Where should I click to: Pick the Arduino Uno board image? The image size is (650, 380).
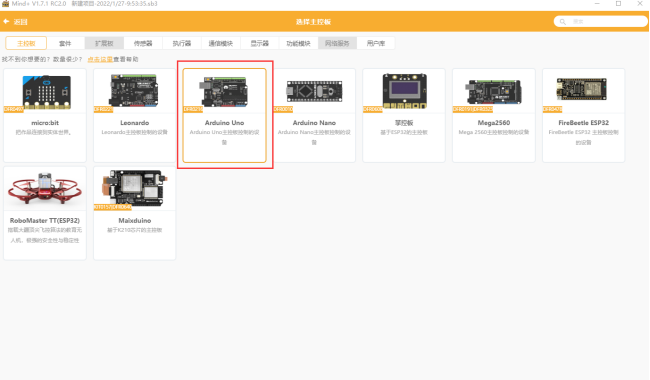tap(225, 92)
